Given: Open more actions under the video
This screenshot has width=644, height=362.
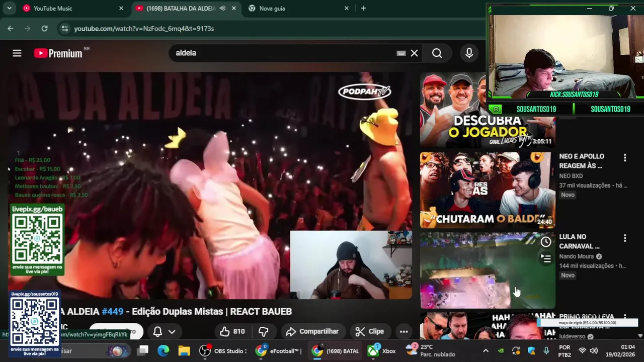Looking at the screenshot, I should coord(404,331).
